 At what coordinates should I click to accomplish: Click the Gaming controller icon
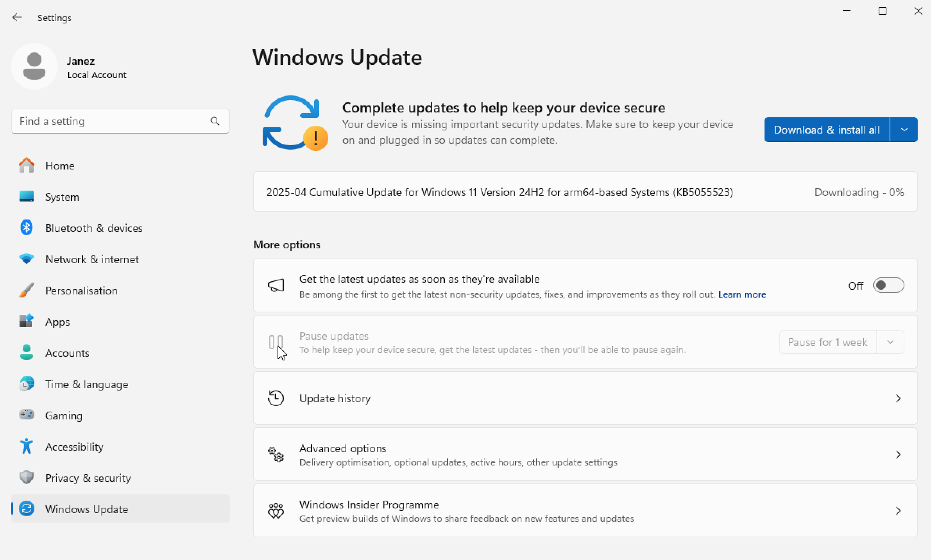(26, 415)
